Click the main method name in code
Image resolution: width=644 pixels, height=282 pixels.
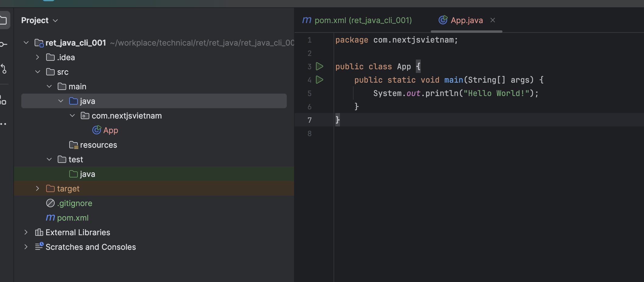[454, 80]
